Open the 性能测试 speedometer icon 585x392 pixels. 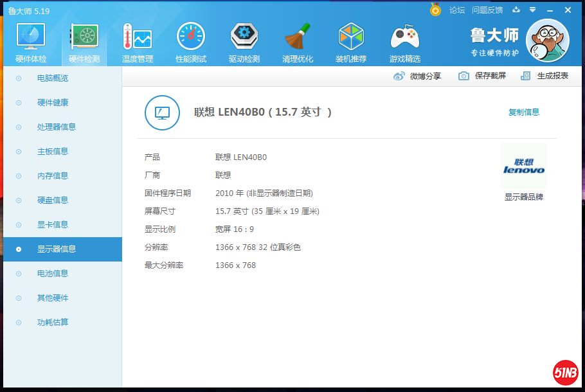click(x=191, y=39)
